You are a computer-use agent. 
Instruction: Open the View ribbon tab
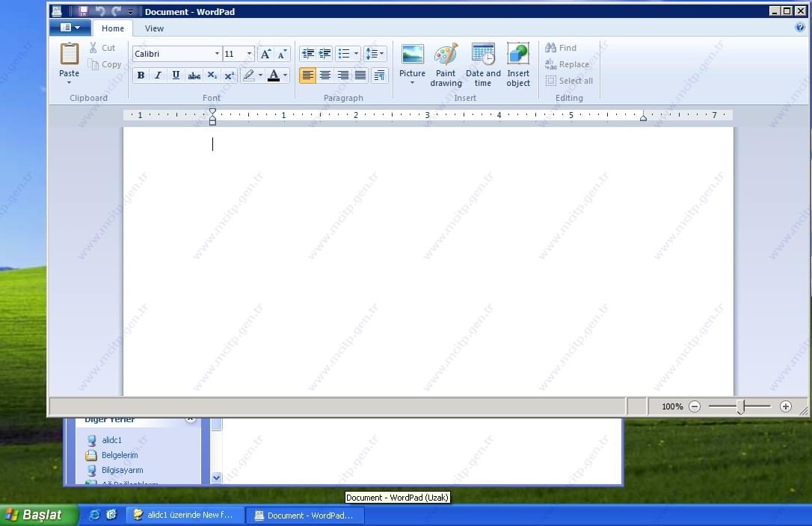154,28
